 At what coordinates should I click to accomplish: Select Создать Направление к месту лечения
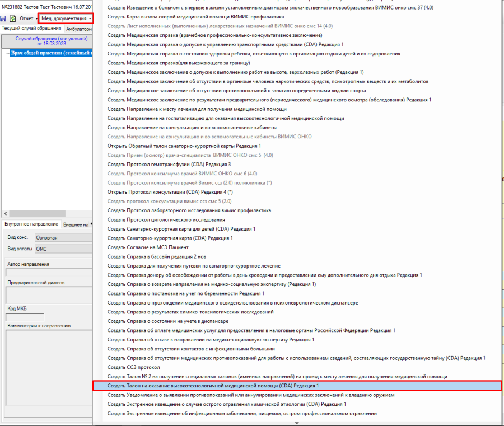pyautogui.click(x=197, y=109)
